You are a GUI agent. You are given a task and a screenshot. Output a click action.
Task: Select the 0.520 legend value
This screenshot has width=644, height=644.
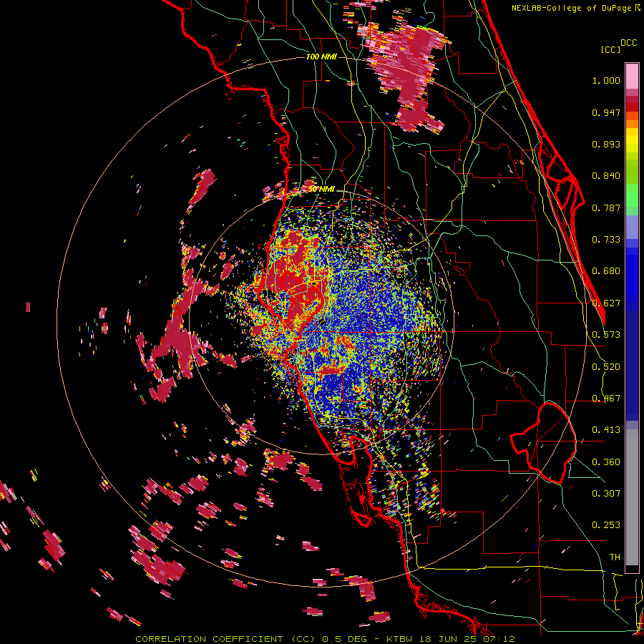click(x=606, y=367)
